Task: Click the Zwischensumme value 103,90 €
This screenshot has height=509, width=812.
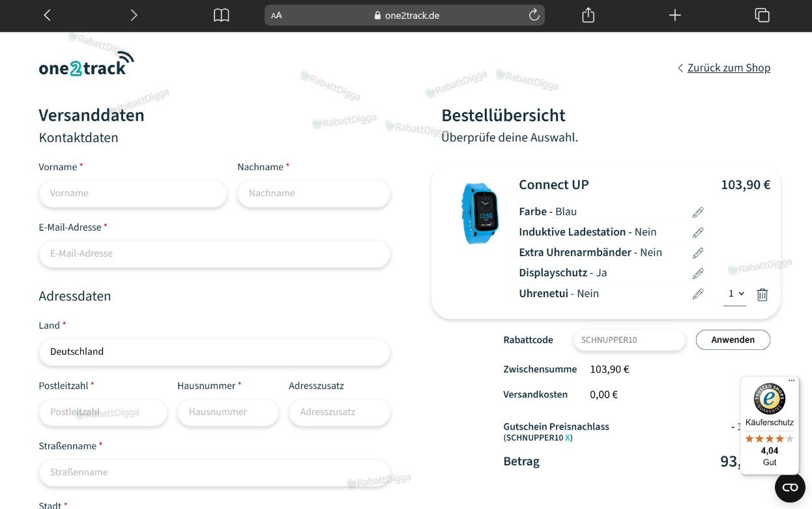Action: click(x=609, y=370)
